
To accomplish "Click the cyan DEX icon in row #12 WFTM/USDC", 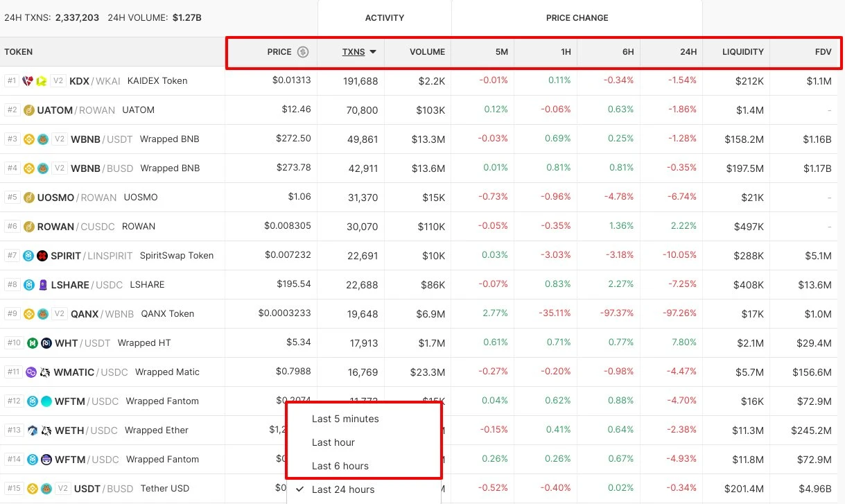I will tap(46, 401).
